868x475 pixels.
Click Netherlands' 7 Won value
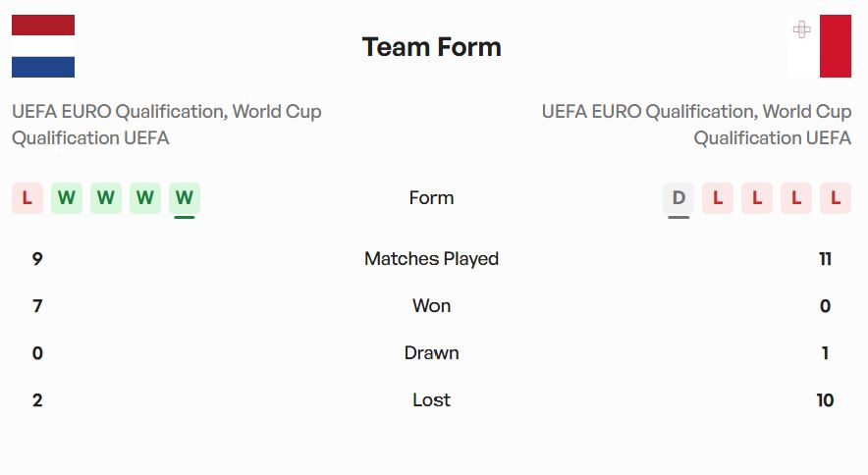(37, 305)
